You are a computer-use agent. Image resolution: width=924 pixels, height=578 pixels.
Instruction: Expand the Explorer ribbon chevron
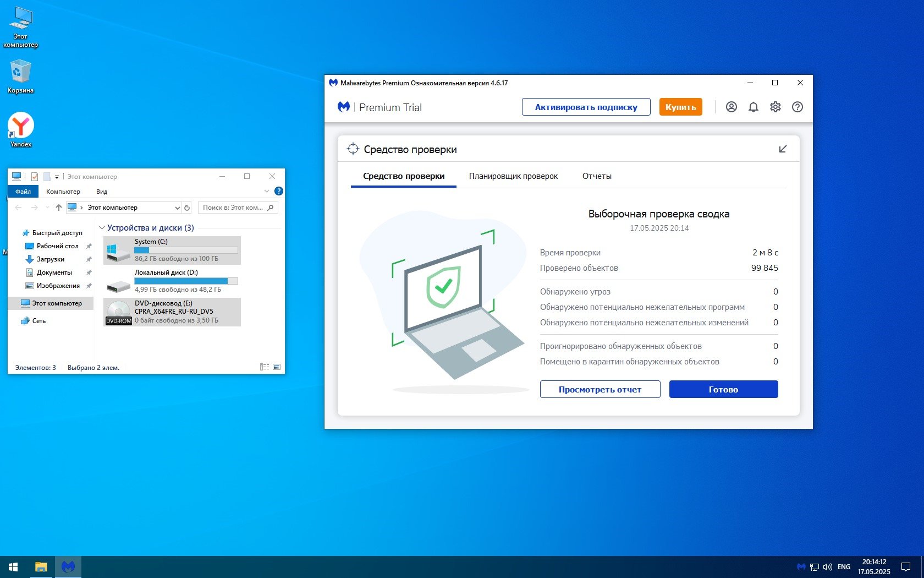pos(267,191)
